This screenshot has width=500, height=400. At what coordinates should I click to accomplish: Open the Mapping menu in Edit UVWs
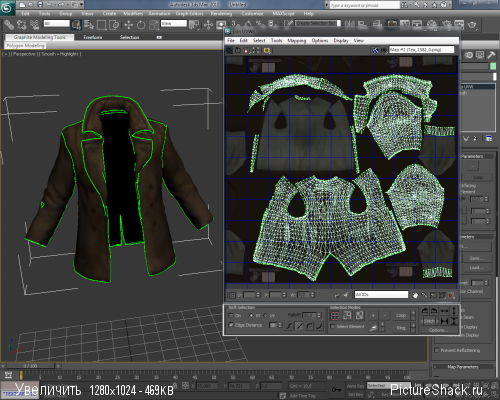point(297,41)
